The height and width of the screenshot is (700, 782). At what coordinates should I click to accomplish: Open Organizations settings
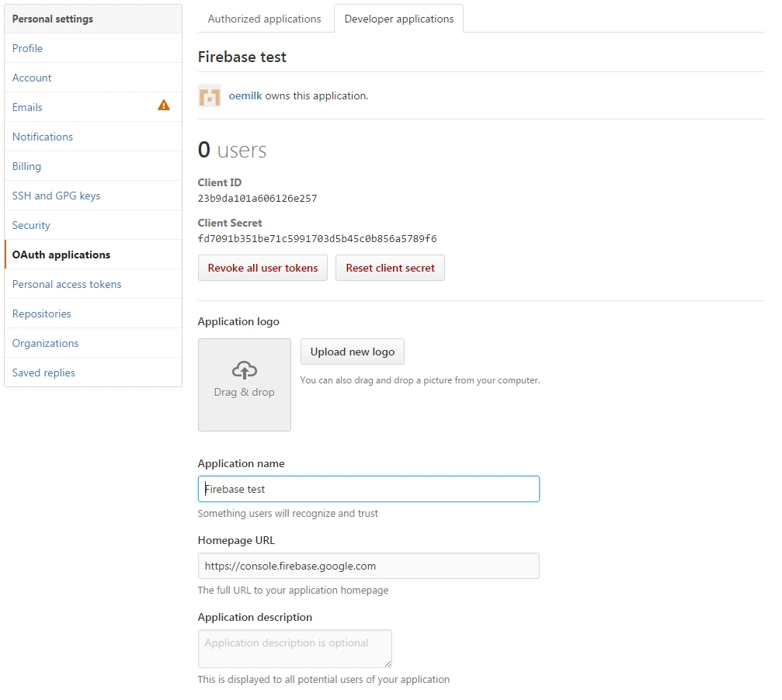pos(92,343)
